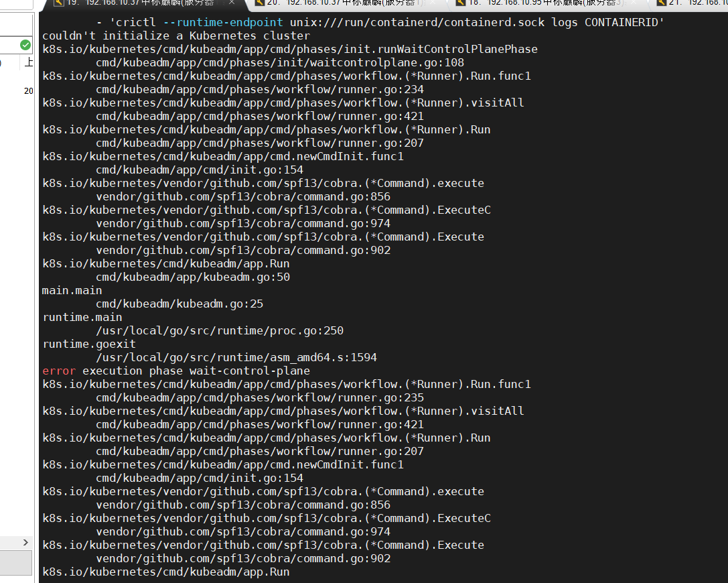Viewport: 728px width, 583px height.
Task: Click the crictl runtime-endpoint logs command line
Action: pyautogui.click(x=380, y=22)
